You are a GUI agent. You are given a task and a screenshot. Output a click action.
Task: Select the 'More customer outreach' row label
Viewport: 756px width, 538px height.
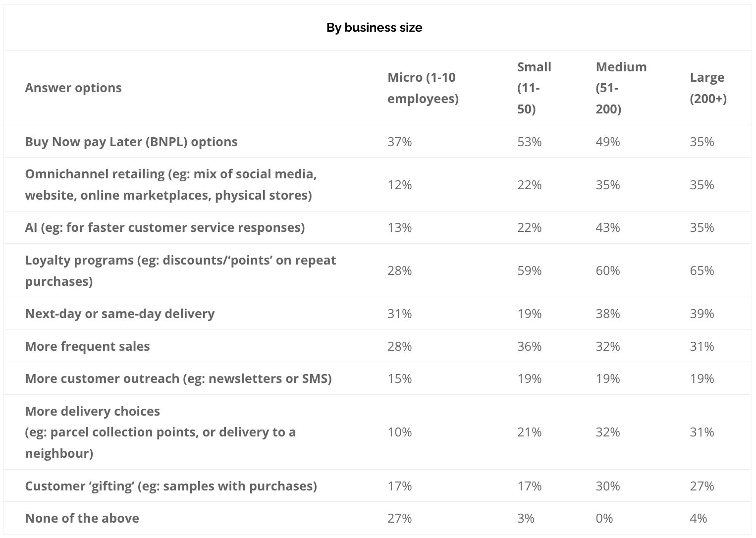pos(178,378)
